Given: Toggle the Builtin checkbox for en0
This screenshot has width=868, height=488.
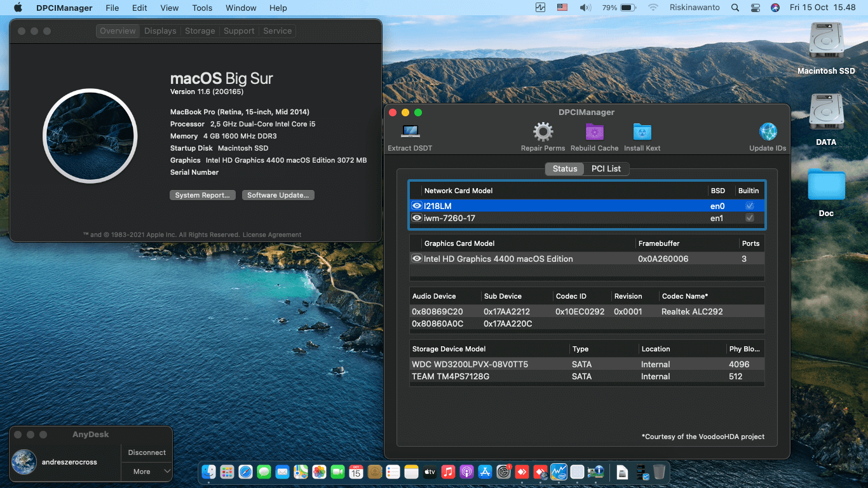Looking at the screenshot, I should pos(750,206).
